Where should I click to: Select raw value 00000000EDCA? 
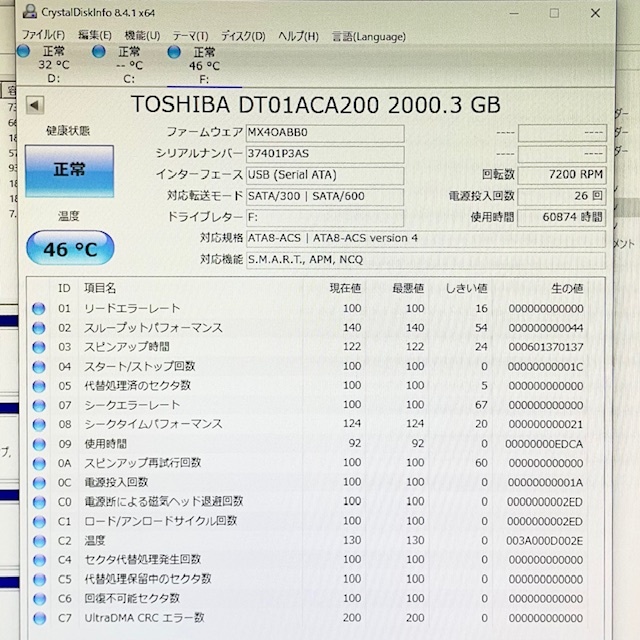[544, 444]
